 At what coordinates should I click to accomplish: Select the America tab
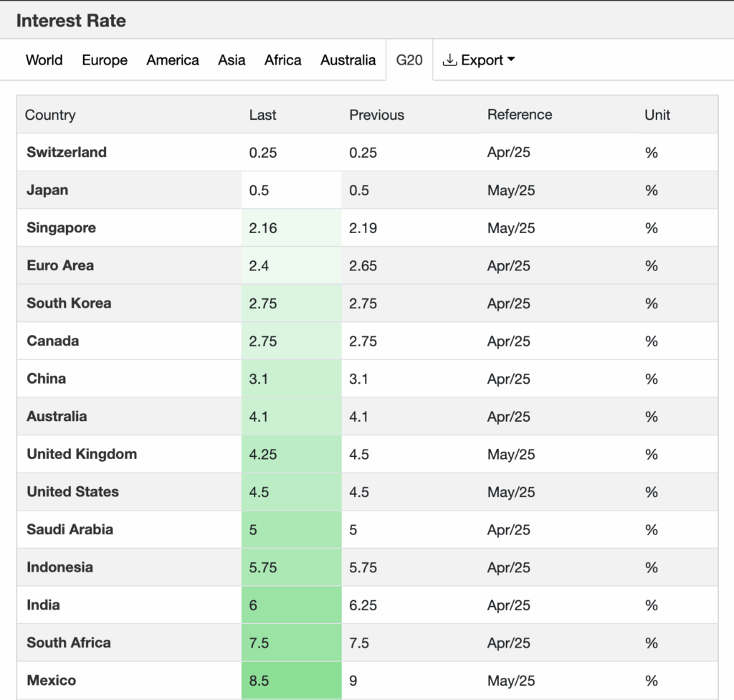[173, 60]
